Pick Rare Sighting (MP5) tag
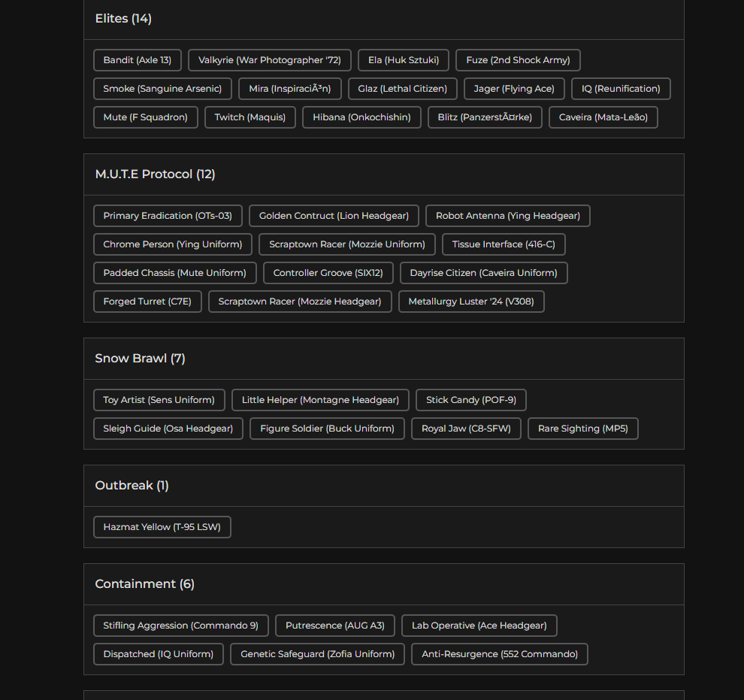The height and width of the screenshot is (700, 744). tap(582, 429)
